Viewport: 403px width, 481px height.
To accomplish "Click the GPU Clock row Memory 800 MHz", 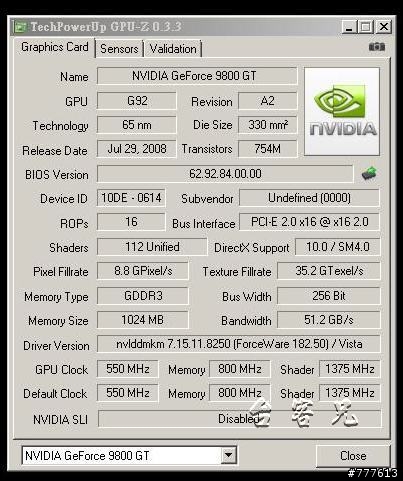I will 240,369.
